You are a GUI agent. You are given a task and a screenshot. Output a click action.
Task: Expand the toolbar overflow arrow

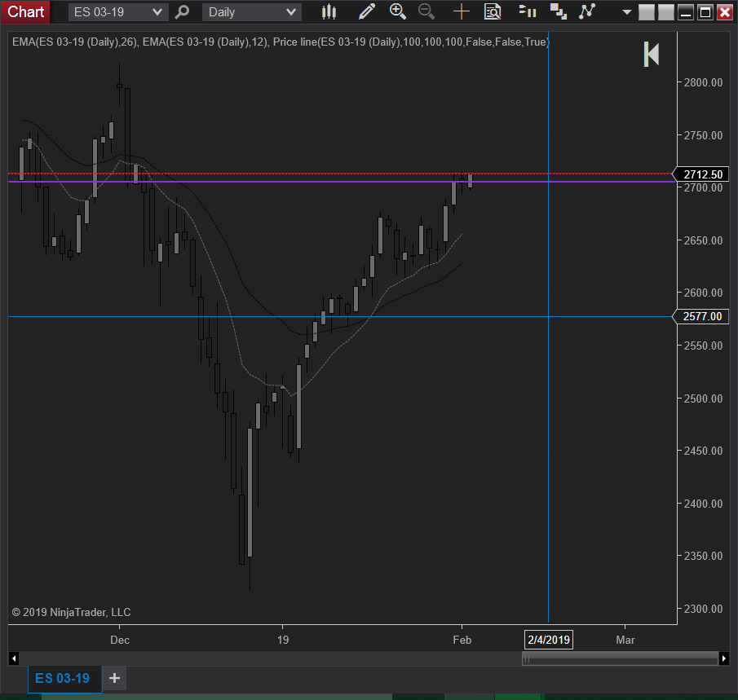coord(626,12)
